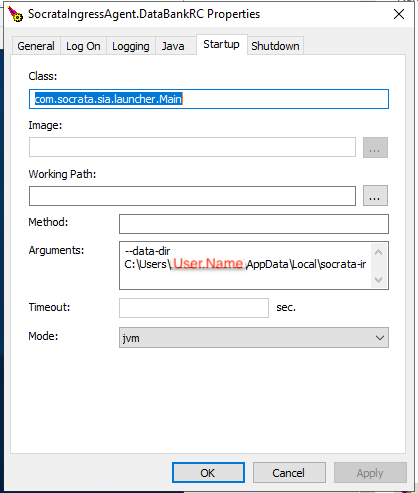Switch to the Logging tab
The image size is (418, 493).
click(x=131, y=46)
